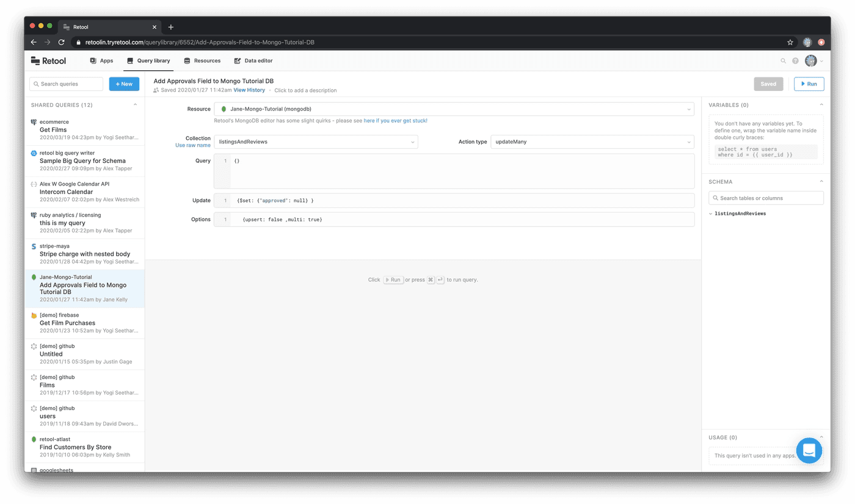Screen dimensions: 855x504
Task: Open the Collection dropdown listingsAndReviews
Action: tap(315, 142)
